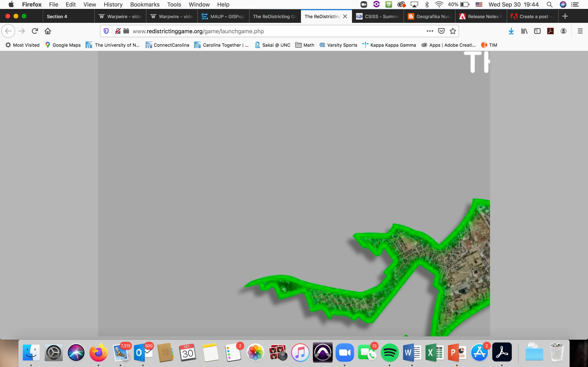The width and height of the screenshot is (588, 367).
Task: Show Library bookmarks and history icon
Action: click(524, 31)
